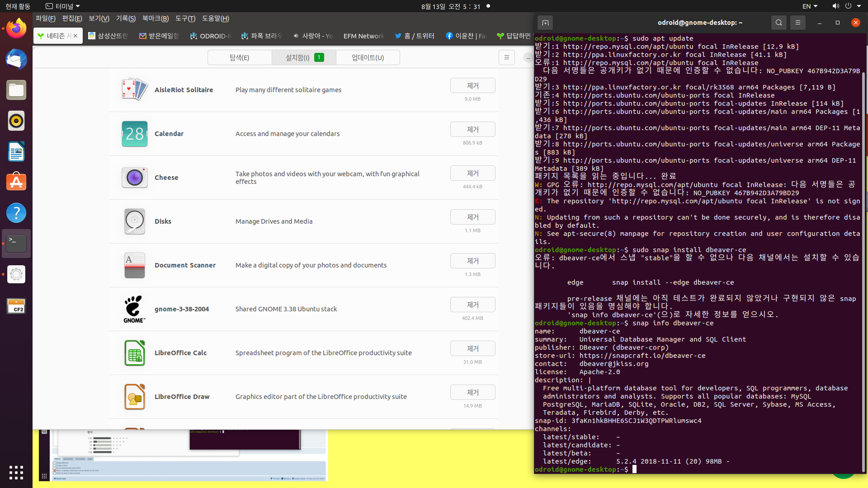The image size is (868, 488).
Task: Open the Help dock icon
Action: (x=16, y=213)
